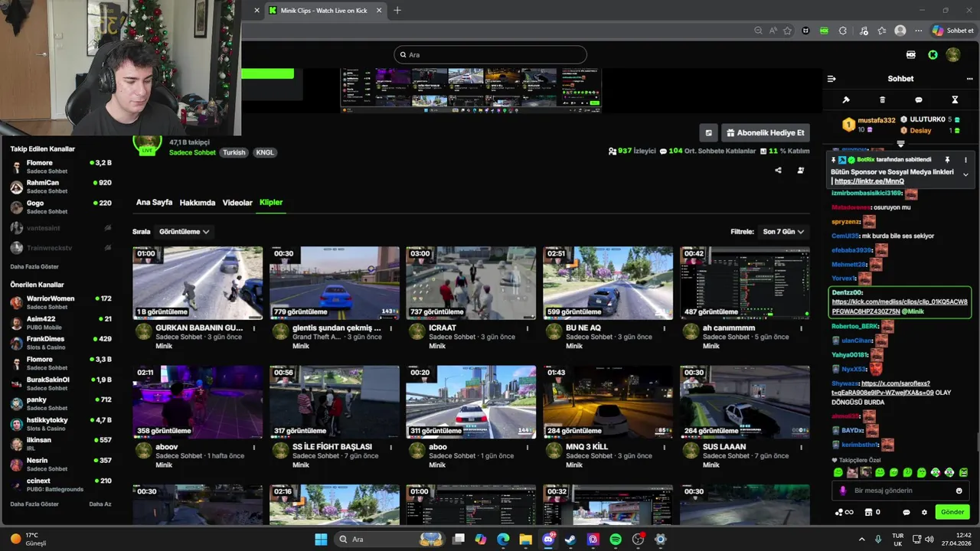Click the NDX extension icon in Kick header
Screen dimensions: 980x551
[x=911, y=54]
